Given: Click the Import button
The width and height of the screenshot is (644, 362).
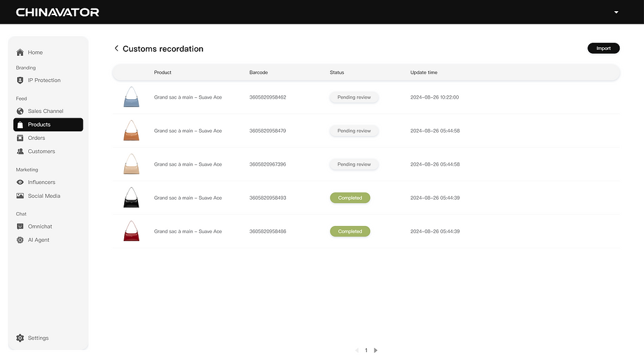Looking at the screenshot, I should 603,49.
